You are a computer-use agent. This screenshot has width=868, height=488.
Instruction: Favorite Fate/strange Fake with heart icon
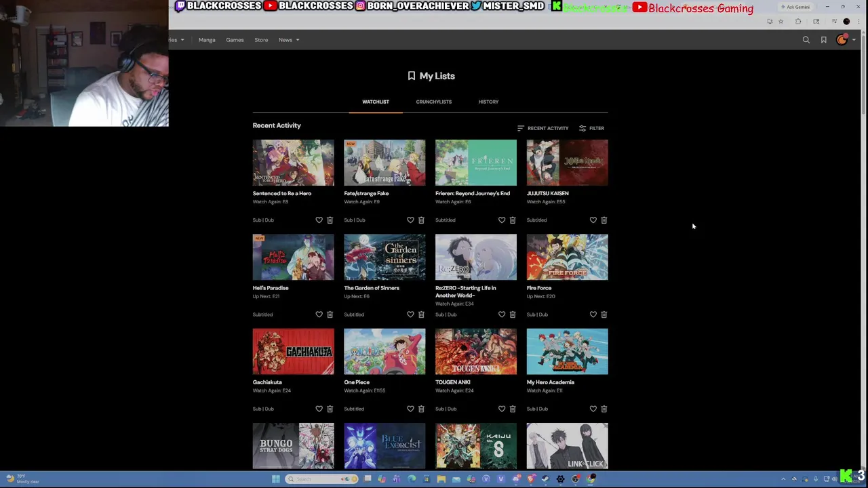coord(410,220)
